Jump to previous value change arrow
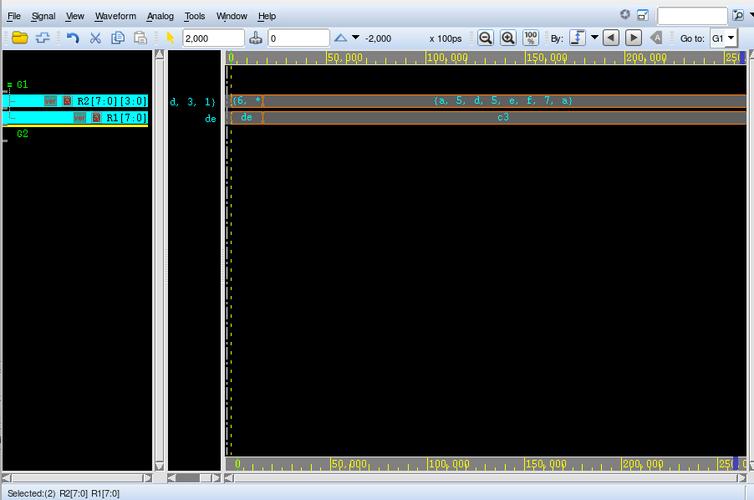 coord(611,38)
